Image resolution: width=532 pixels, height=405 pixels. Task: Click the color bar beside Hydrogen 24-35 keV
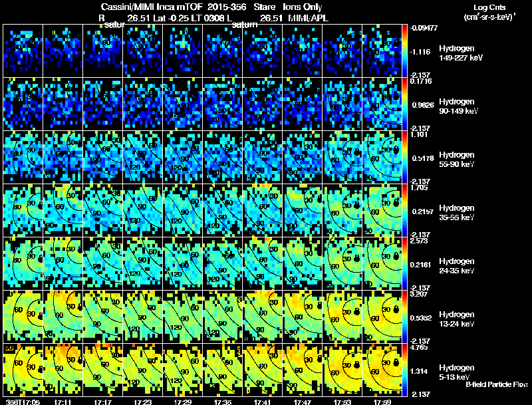coord(404,264)
